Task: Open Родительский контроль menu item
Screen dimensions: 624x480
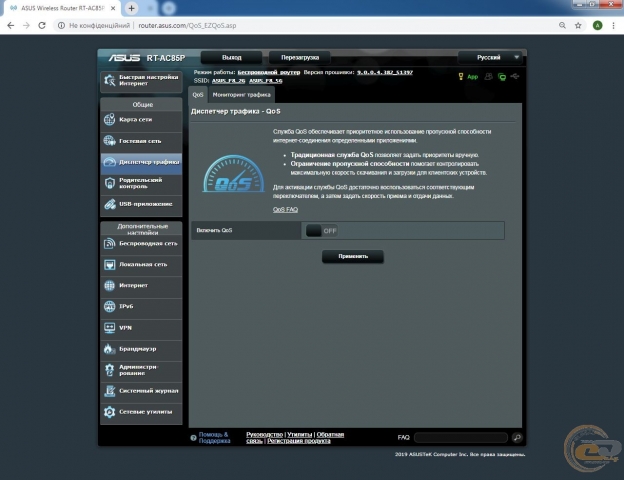Action: pos(141,183)
